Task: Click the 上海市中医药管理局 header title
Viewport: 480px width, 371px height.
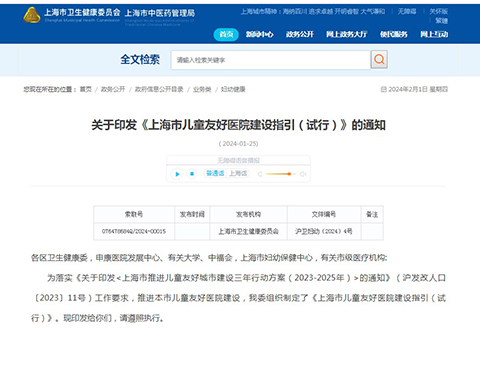Action: [x=160, y=13]
